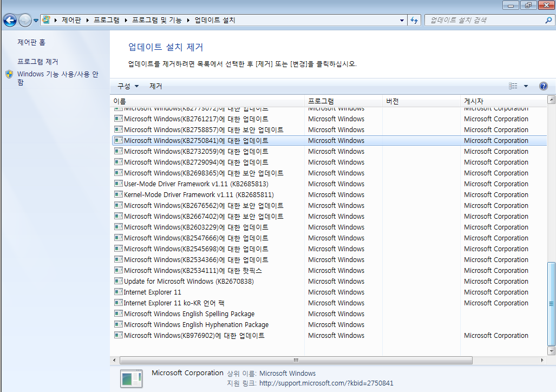Screen dimensions: 556x392
Task: Click Microsoft Windows program cell for Internet Explorer 11
Action: [336, 292]
